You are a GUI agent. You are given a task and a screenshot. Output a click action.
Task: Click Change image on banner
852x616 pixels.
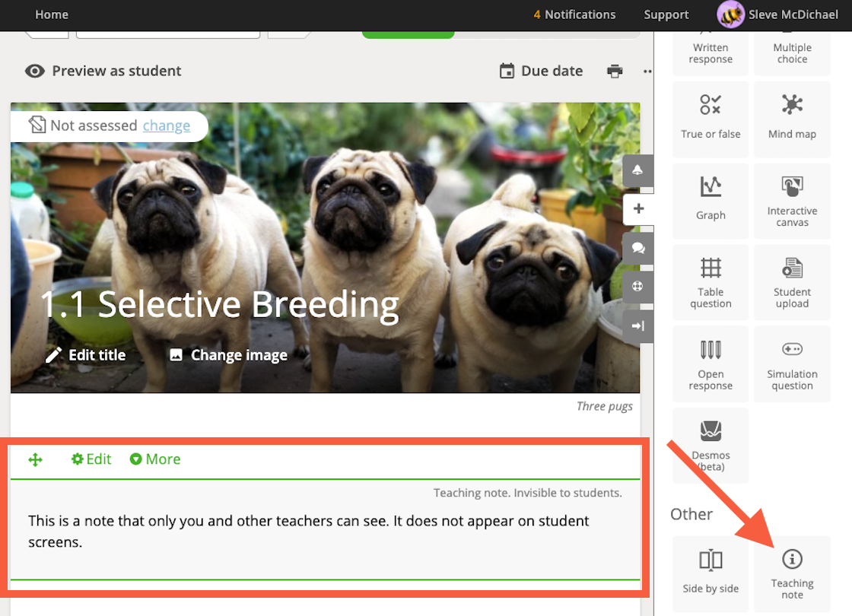pyautogui.click(x=228, y=355)
